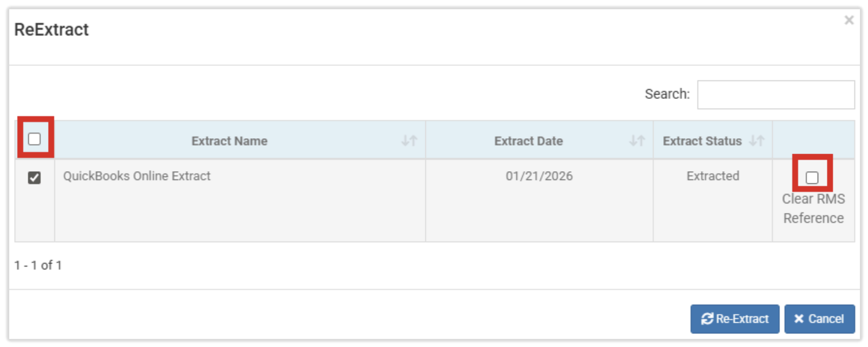
Task: Click the Extracted status cell
Action: click(712, 176)
